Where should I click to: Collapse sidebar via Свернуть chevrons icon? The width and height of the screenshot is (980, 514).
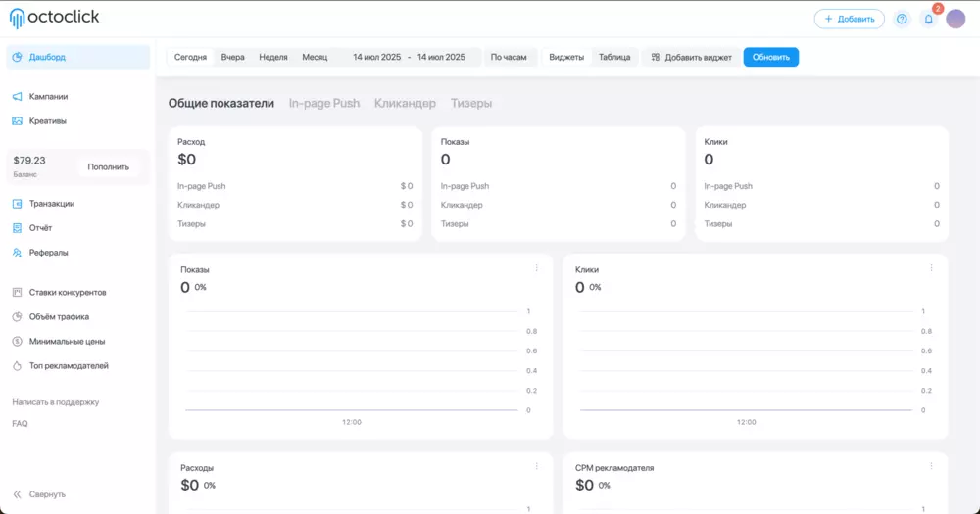point(17,494)
